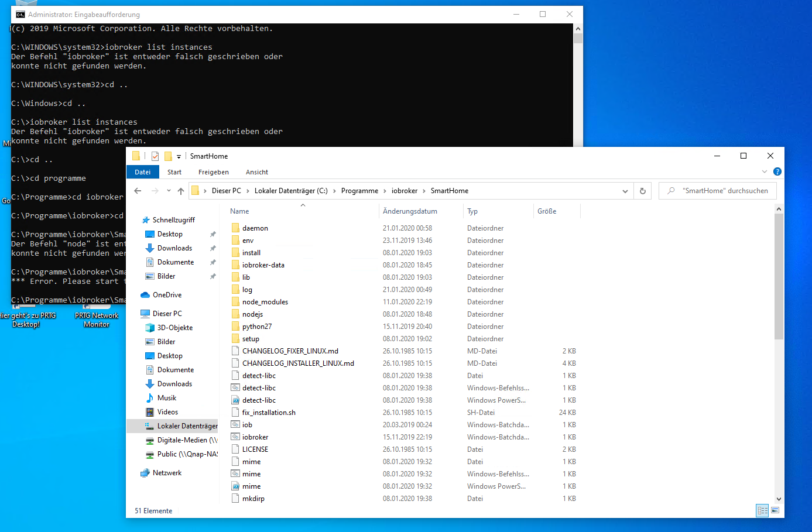Click the properties icon in quick access toolbar
812x532 pixels.
click(x=155, y=156)
